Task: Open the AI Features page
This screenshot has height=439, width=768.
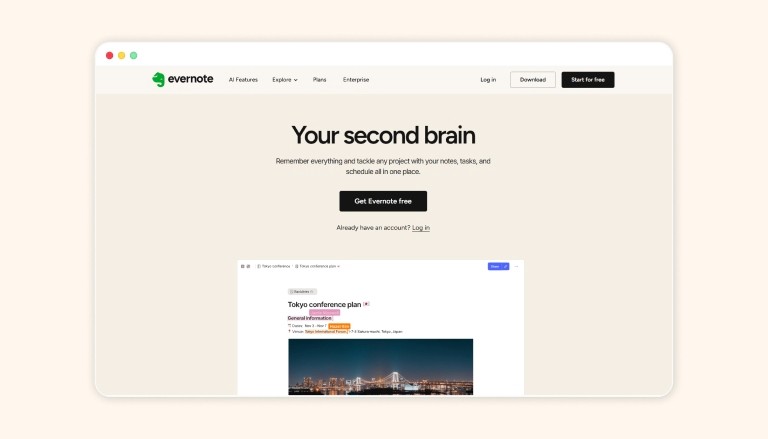Action: (x=243, y=80)
